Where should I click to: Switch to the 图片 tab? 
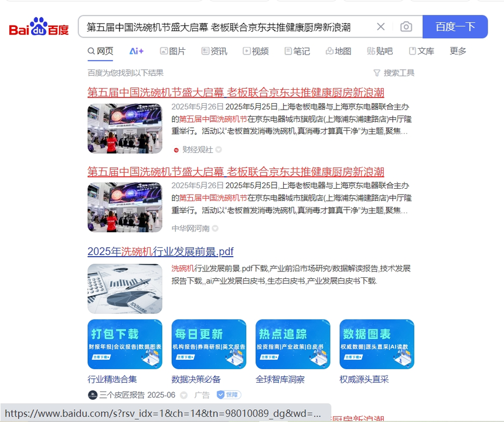tap(173, 51)
